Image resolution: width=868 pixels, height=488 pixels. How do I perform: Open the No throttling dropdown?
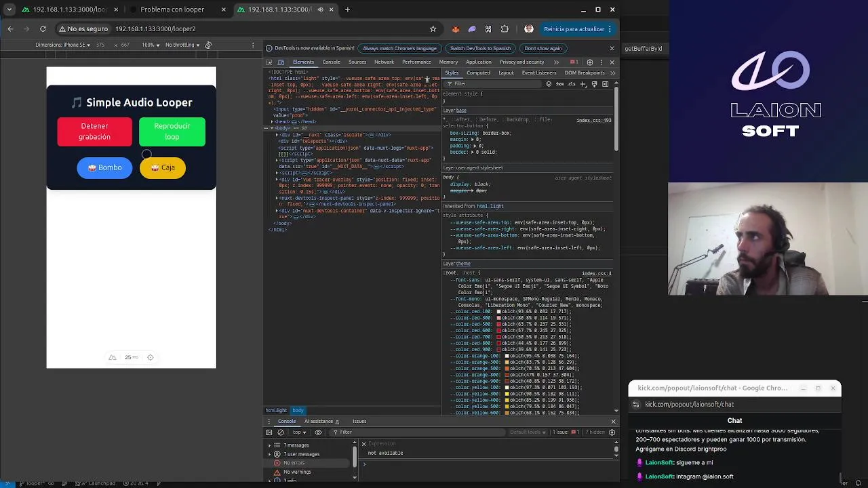coord(182,45)
